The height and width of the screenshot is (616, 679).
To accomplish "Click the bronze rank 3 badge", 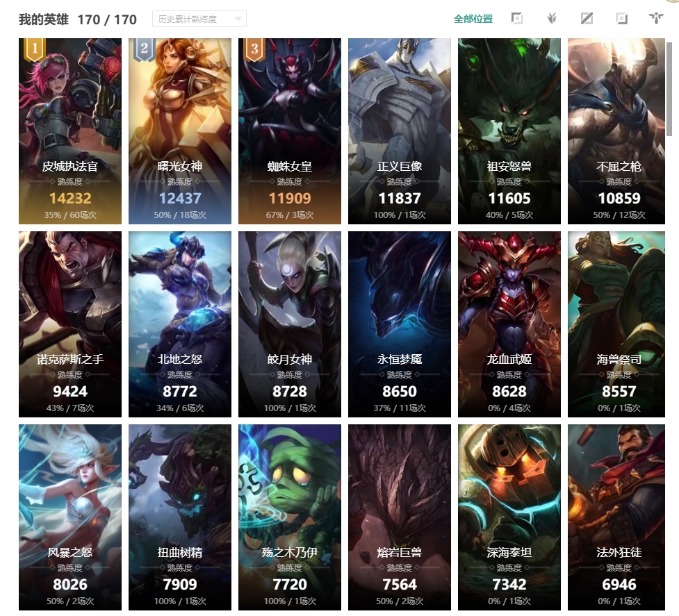I will [254, 49].
